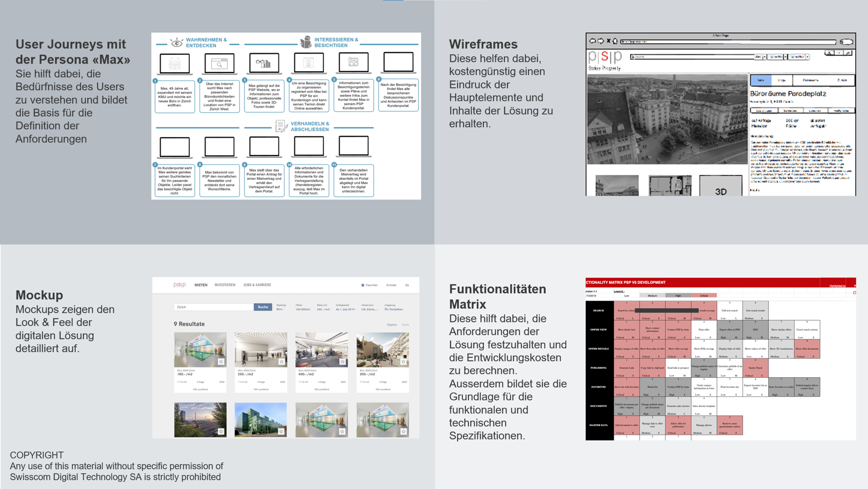This screenshot has height=489, width=868.
Task: Favorite the green glass building listing
Action: click(282, 431)
